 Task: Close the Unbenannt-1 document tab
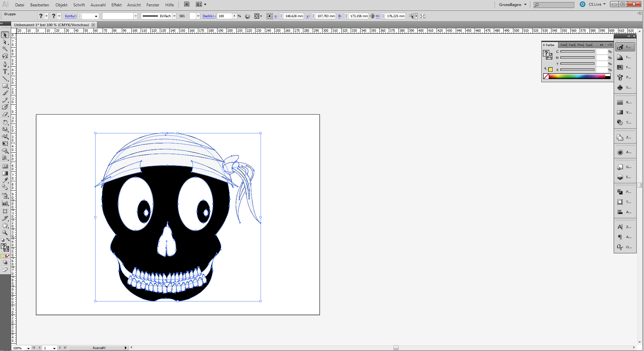(93, 25)
